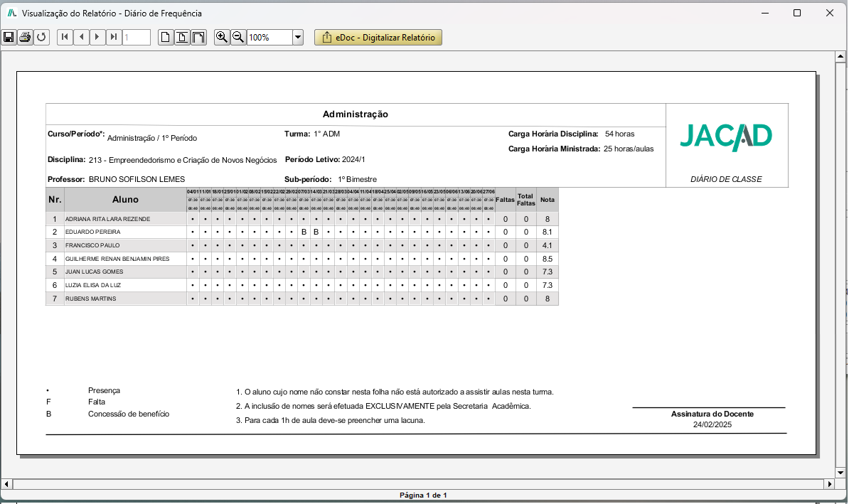Click the scroll down arrow of vertical scrollbar

click(840, 473)
